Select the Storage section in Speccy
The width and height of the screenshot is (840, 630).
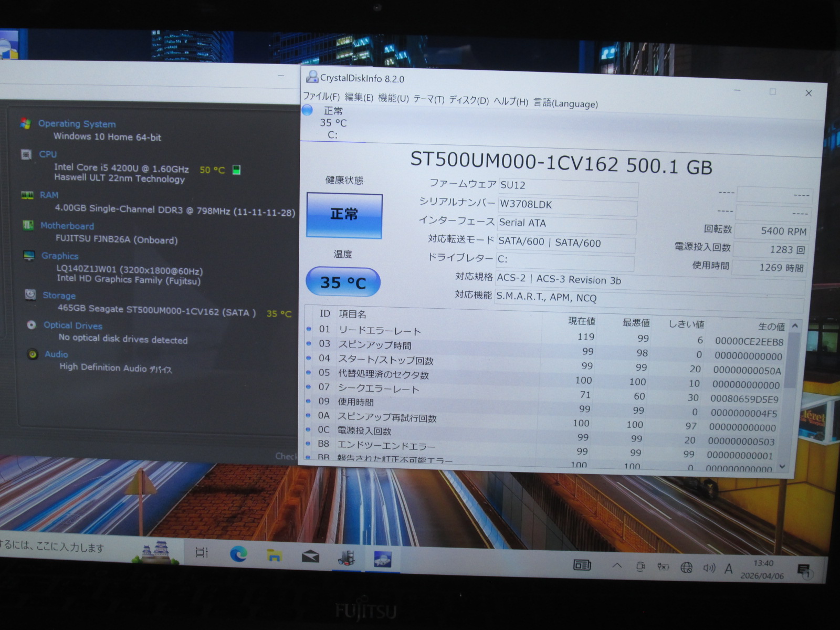[59, 296]
